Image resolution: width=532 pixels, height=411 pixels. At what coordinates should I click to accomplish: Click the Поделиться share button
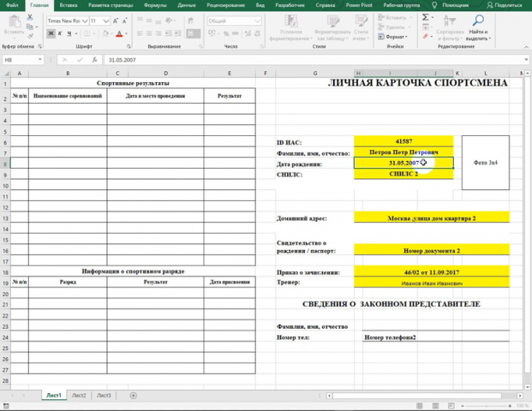(505, 5)
